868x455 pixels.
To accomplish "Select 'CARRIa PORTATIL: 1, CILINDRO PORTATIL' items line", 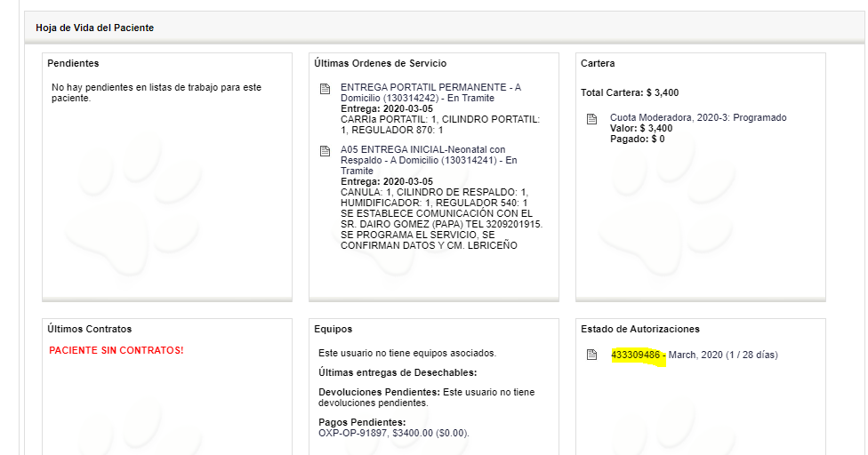I will 440,124.
